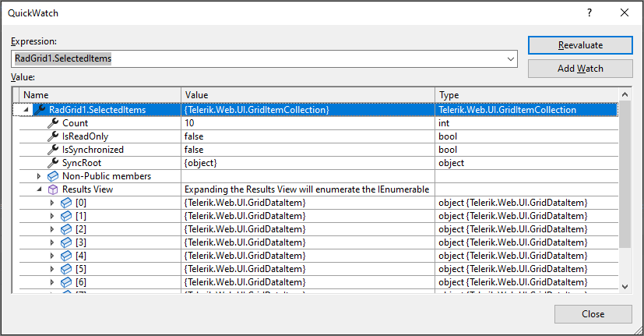The width and height of the screenshot is (644, 336).
Task: Expand item [3] in Results View
Action: click(x=52, y=242)
